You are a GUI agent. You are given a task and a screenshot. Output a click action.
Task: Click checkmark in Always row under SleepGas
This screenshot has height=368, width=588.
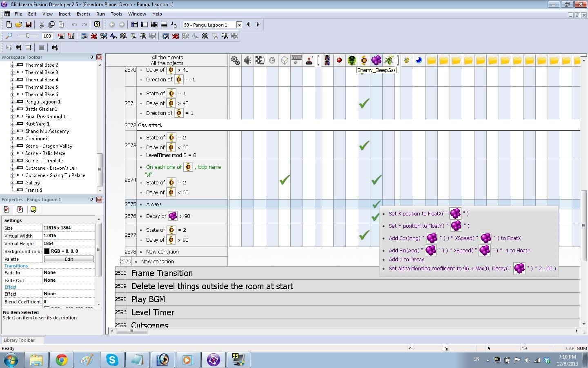pos(376,204)
